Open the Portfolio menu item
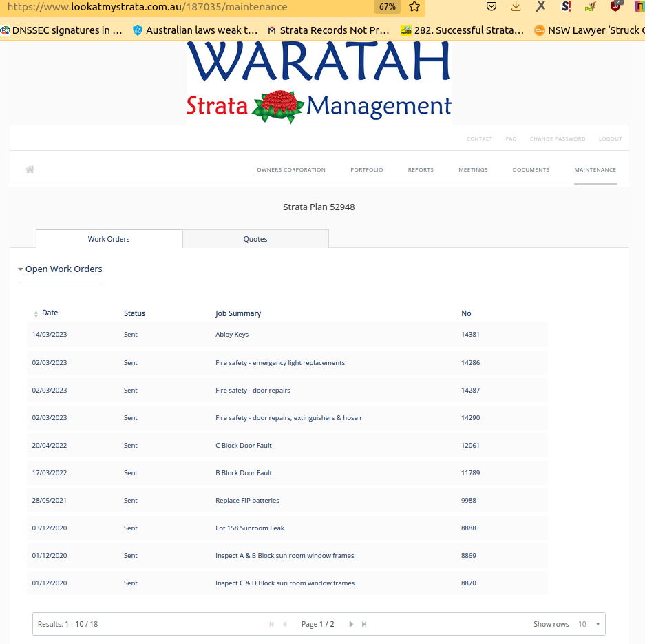 click(x=367, y=169)
